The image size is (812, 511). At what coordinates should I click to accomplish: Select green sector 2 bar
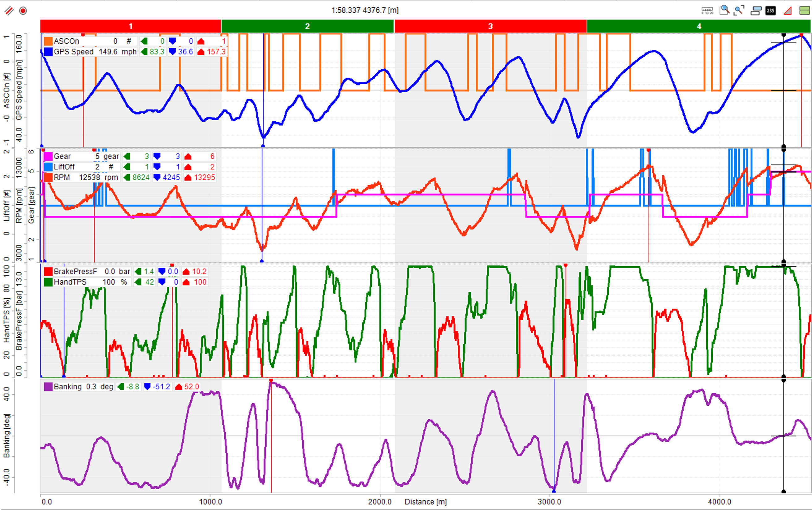307,26
